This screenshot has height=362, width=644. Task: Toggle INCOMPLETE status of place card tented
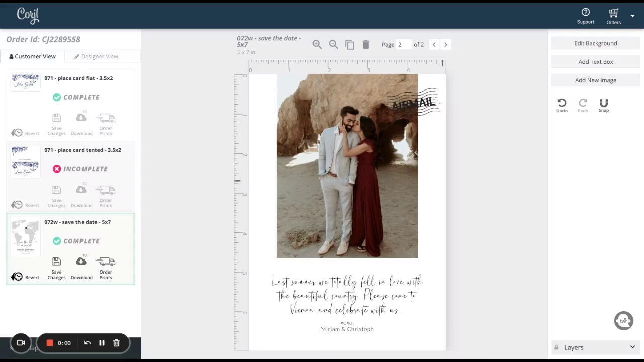click(x=80, y=169)
